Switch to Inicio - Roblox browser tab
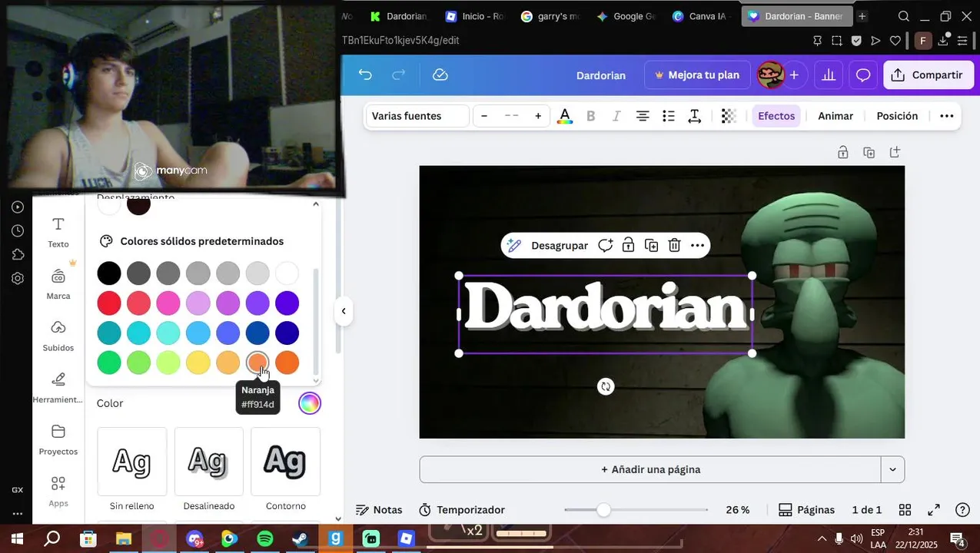The height and width of the screenshot is (553, 980). point(475,16)
